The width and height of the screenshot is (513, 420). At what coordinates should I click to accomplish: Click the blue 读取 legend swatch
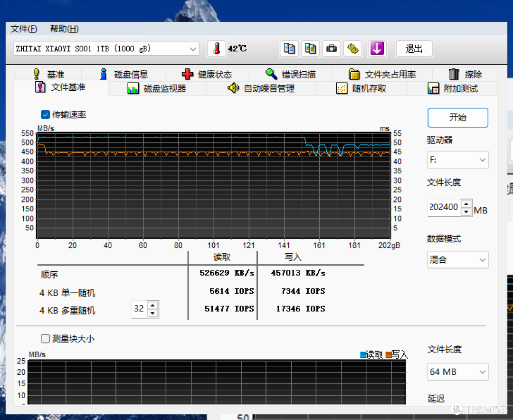[363, 354]
